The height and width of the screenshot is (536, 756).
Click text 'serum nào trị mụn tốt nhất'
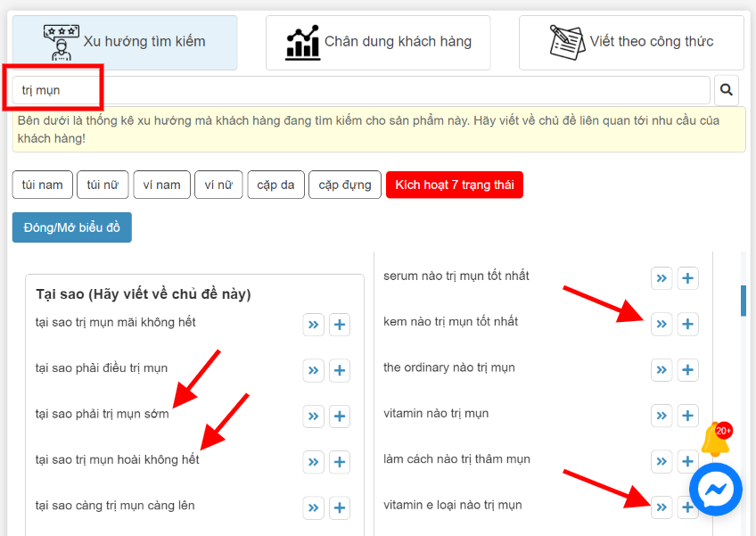456,276
